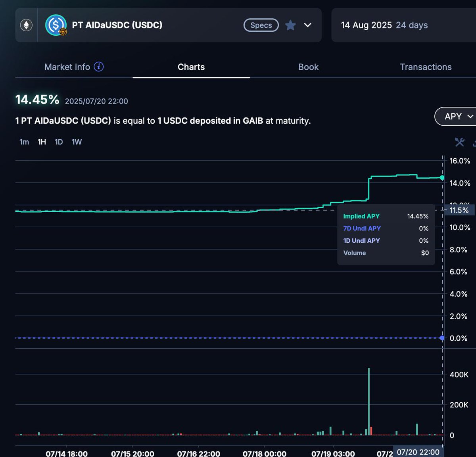
Task: Click the 14 Aug 2025 maturity box
Action: [x=403, y=25]
